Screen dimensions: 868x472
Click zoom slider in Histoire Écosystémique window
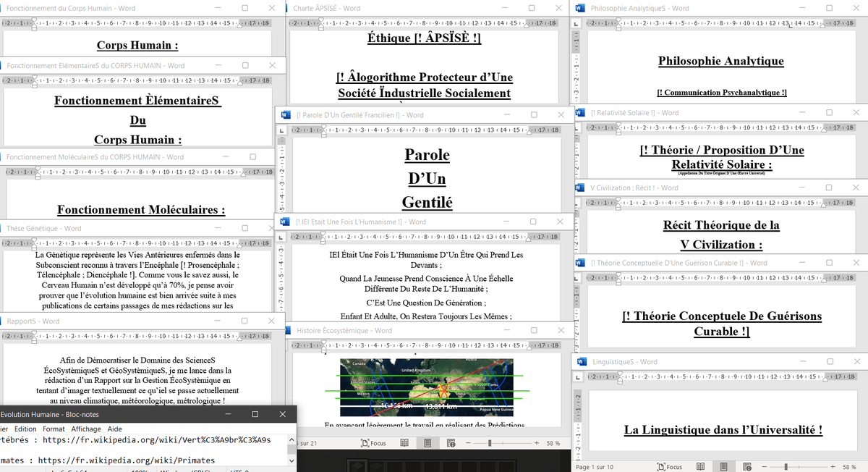click(x=503, y=443)
